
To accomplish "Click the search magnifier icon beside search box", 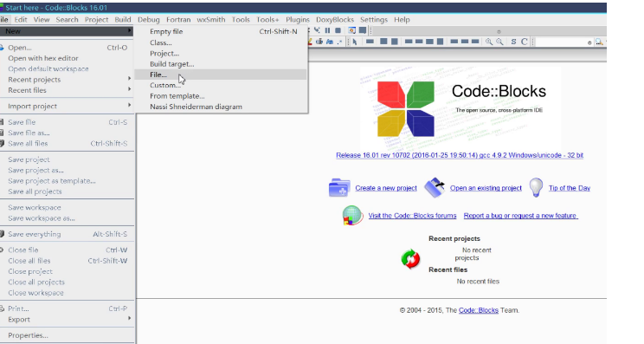I will point(599,42).
